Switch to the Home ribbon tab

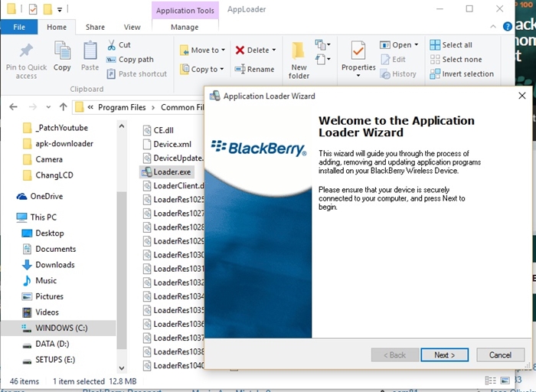click(x=57, y=27)
